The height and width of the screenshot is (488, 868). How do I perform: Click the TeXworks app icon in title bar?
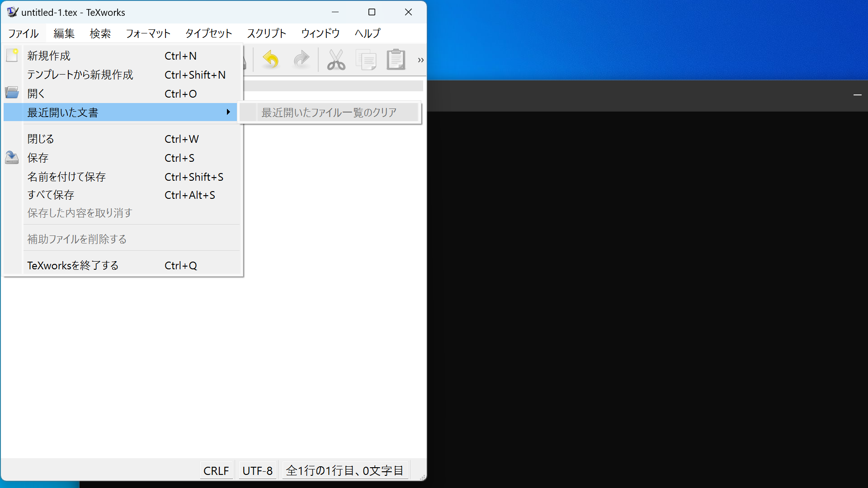coord(13,12)
